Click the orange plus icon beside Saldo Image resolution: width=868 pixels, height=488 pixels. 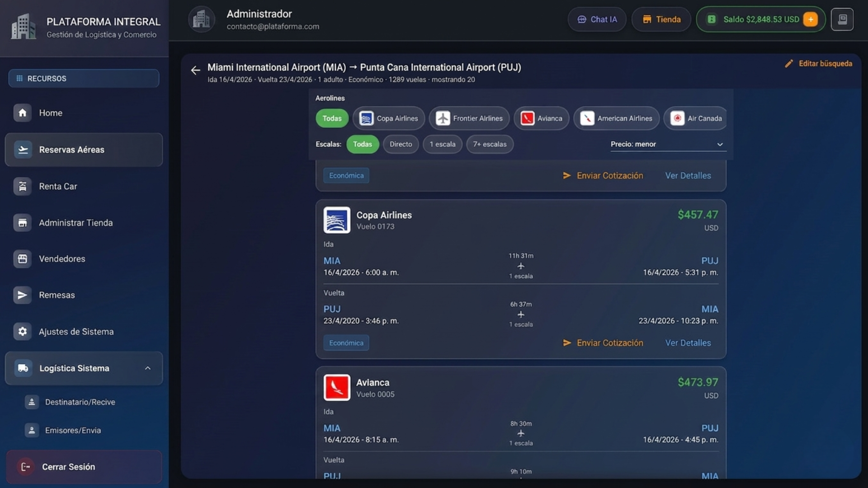point(811,19)
